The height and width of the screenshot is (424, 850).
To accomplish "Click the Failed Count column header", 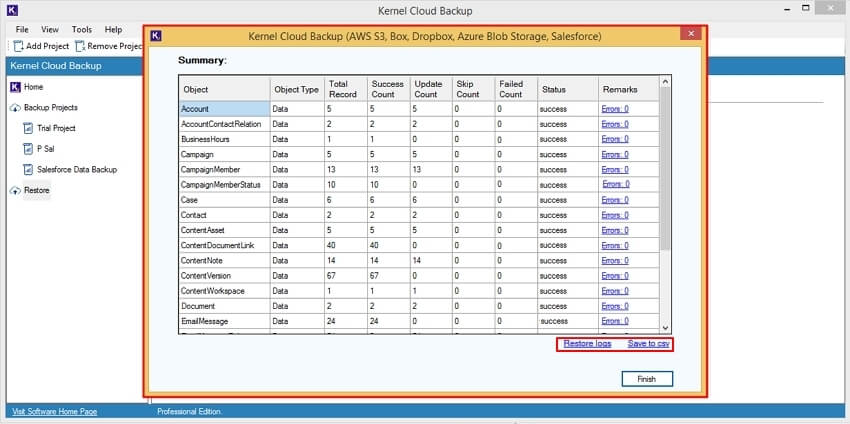I will 516,89.
